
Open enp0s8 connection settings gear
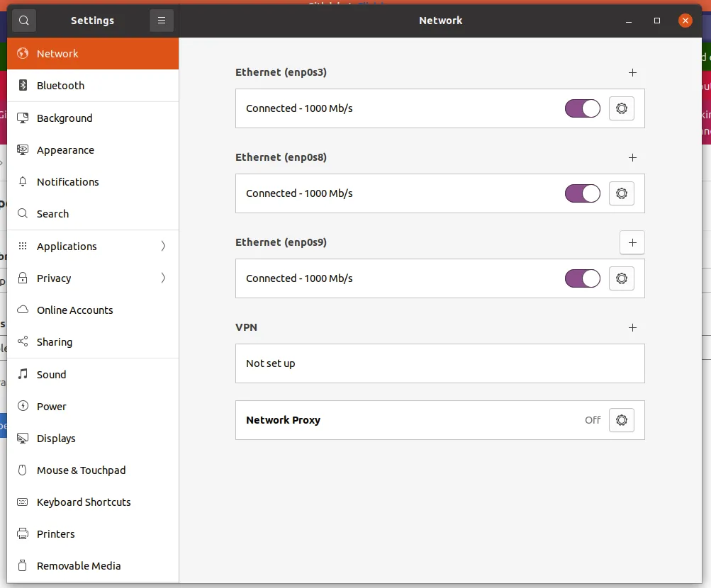[x=622, y=193]
